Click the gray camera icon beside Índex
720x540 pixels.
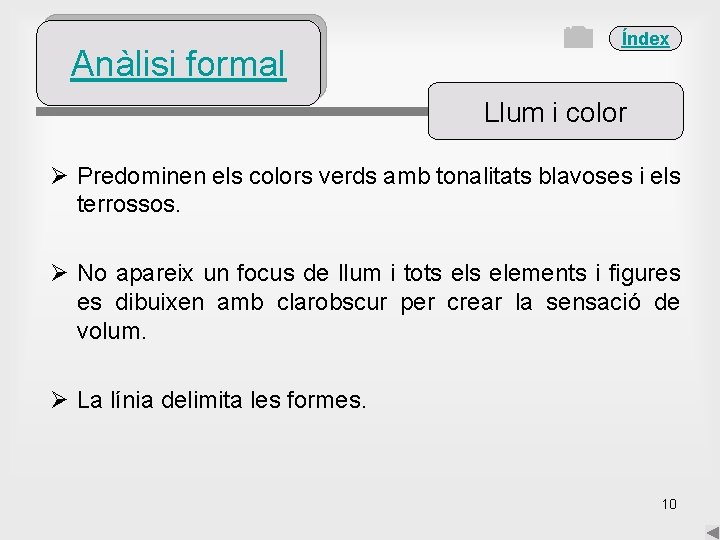578,37
